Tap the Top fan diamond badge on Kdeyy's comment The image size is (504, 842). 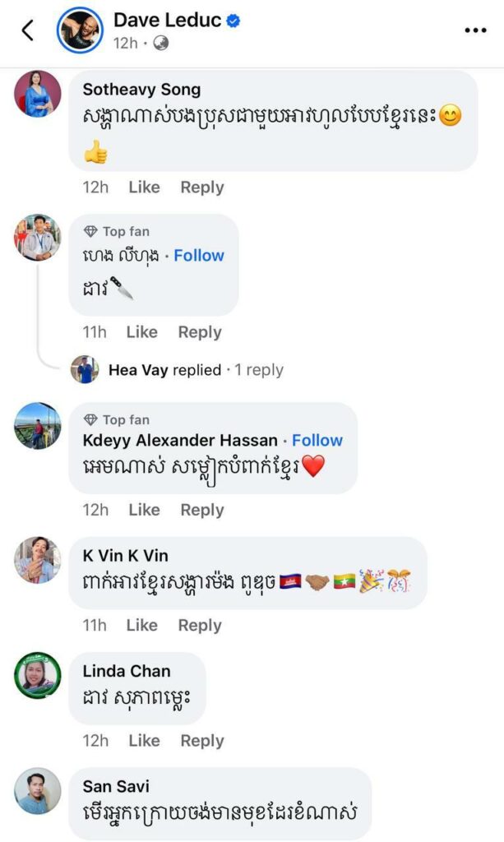click(90, 420)
